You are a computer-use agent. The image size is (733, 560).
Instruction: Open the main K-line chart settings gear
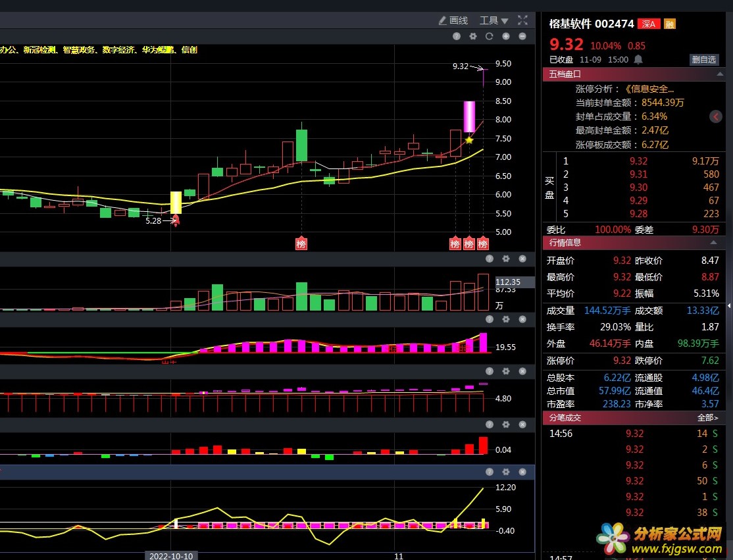473,36
